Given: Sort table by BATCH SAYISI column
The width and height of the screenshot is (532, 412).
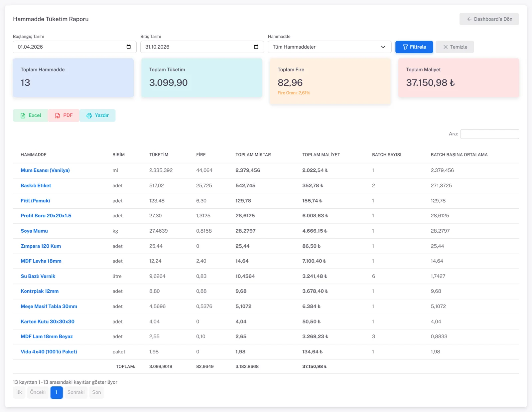Looking at the screenshot, I should 387,155.
